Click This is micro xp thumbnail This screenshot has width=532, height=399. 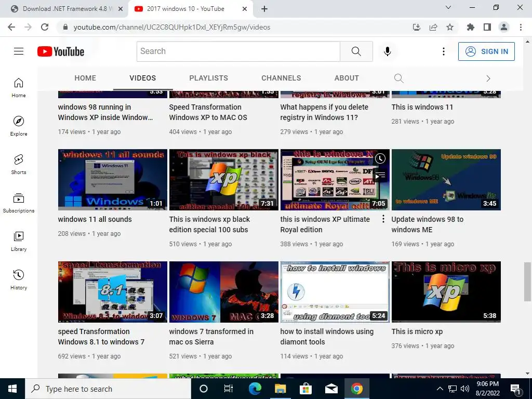click(446, 292)
